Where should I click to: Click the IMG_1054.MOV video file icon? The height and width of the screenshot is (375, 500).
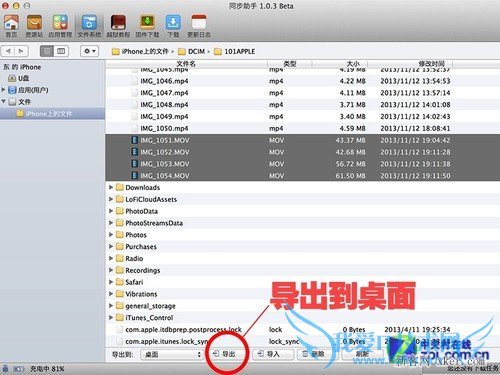click(135, 175)
